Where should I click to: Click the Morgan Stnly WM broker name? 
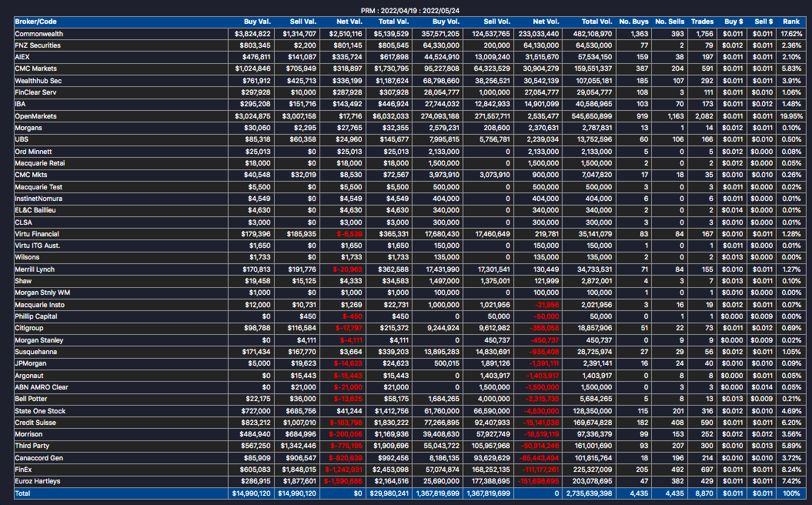42,293
